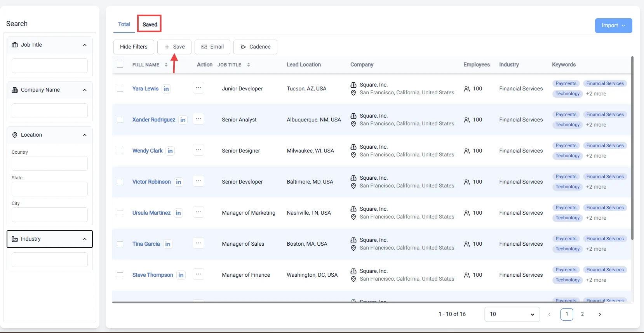Focus the Industry filter input
This screenshot has width=644, height=333.
click(50, 260)
